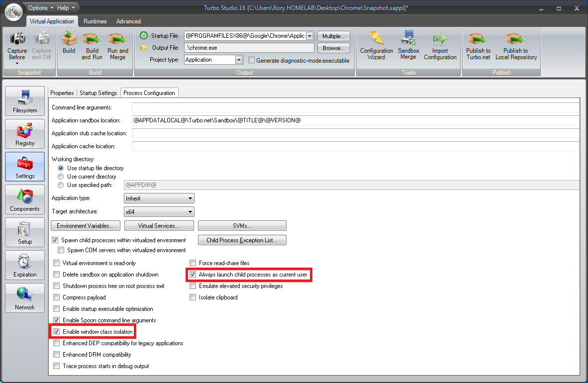This screenshot has width=588, height=383.
Task: Uncheck Spawn child processes within virtualized environment
Action: 55,240
